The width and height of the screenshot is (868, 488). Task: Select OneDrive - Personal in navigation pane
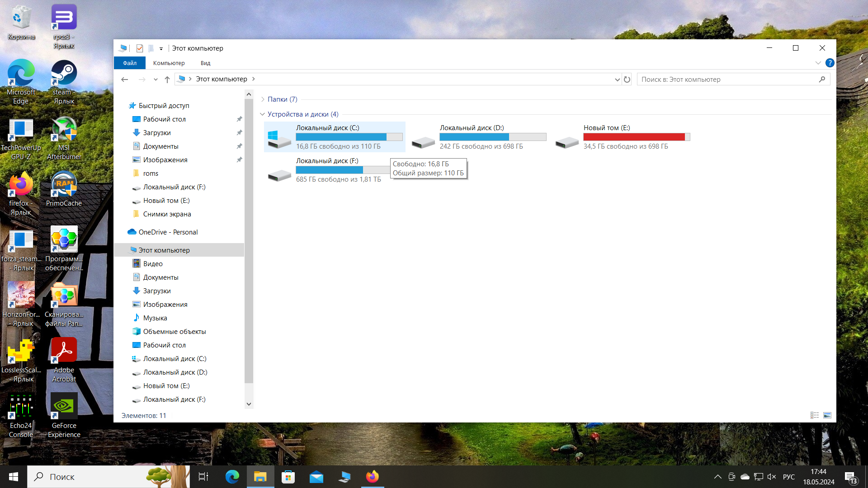(168, 232)
